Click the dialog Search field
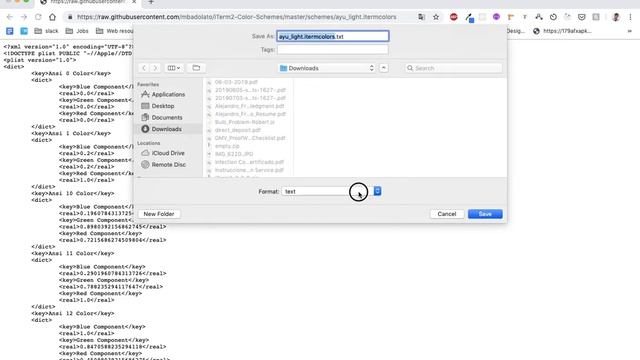Image resolution: width=640 pixels, height=360 pixels. (x=454, y=68)
